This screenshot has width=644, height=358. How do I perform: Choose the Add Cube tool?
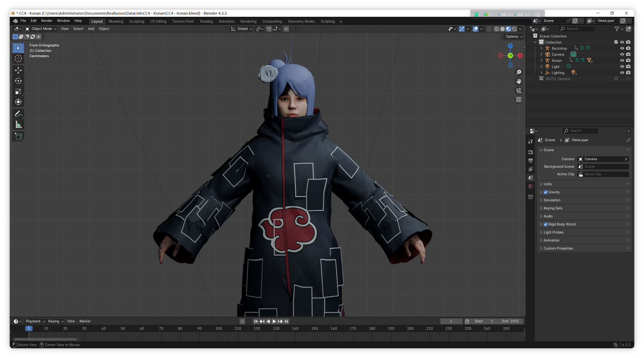coord(18,136)
